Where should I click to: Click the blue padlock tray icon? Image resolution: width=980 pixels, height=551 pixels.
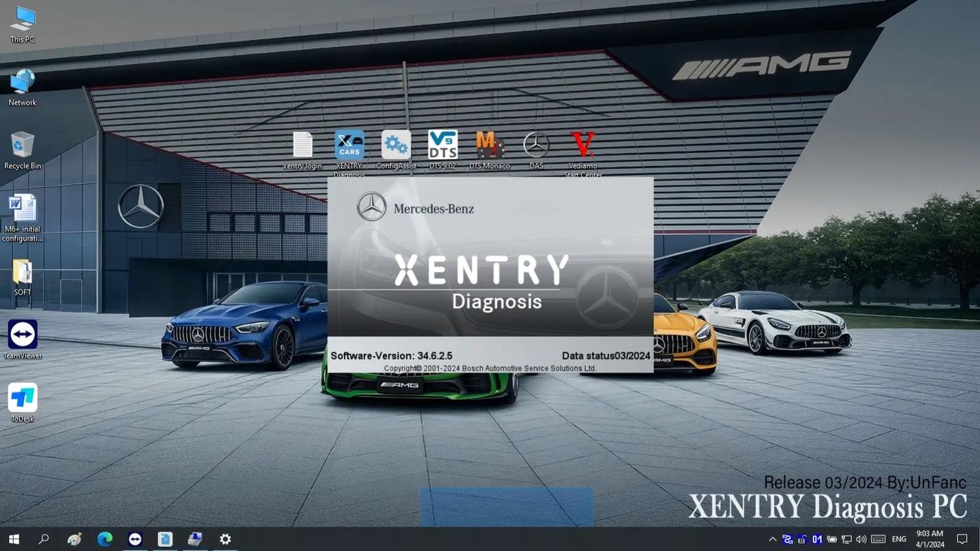coord(802,539)
